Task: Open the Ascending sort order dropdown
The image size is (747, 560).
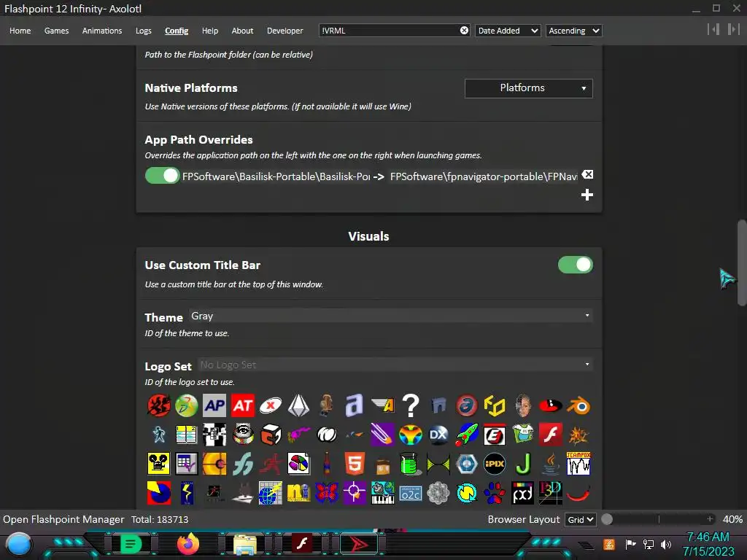Action: 573,31
